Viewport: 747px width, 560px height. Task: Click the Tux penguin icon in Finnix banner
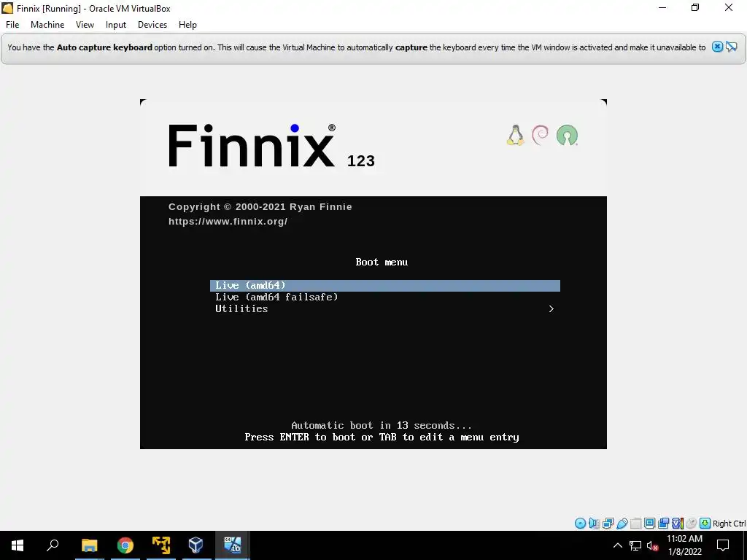[515, 135]
